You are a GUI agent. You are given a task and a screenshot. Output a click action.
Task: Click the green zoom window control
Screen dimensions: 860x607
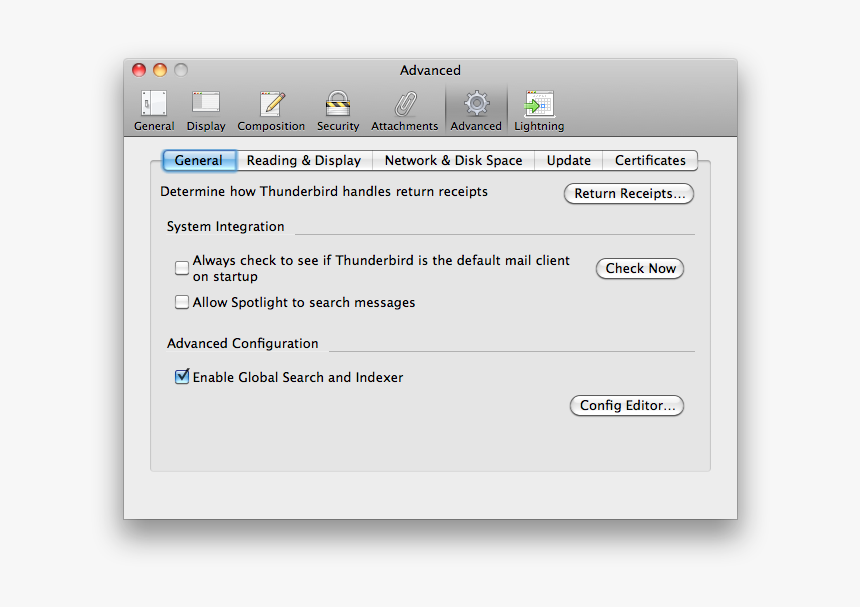tap(180, 70)
